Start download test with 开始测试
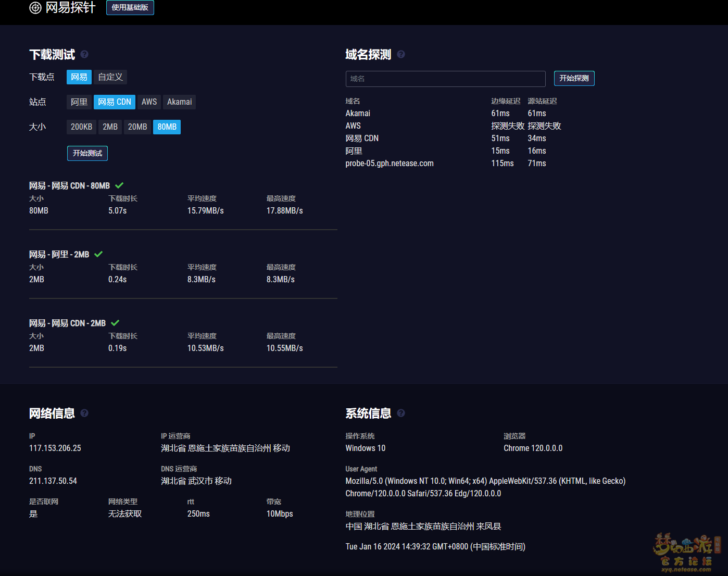 point(87,153)
